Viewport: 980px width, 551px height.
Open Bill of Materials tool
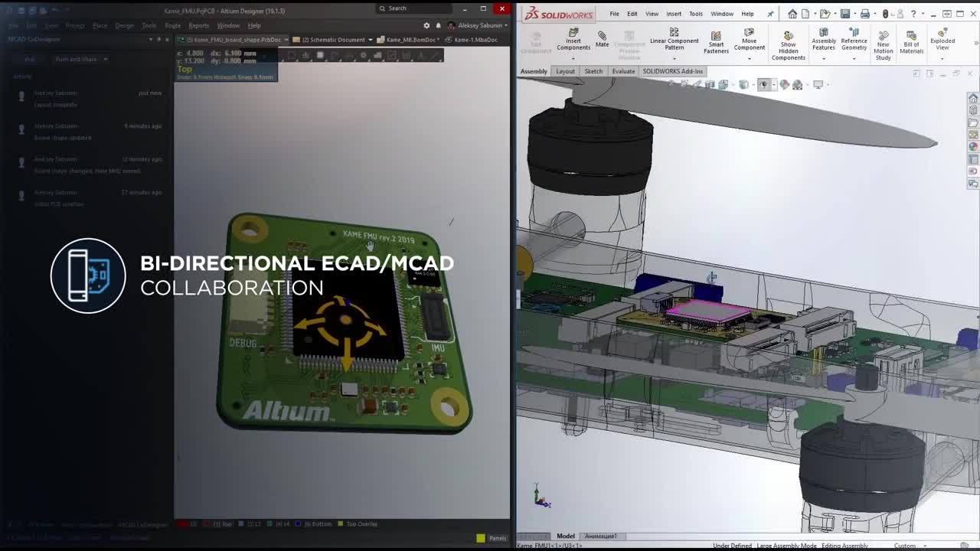pos(911,42)
